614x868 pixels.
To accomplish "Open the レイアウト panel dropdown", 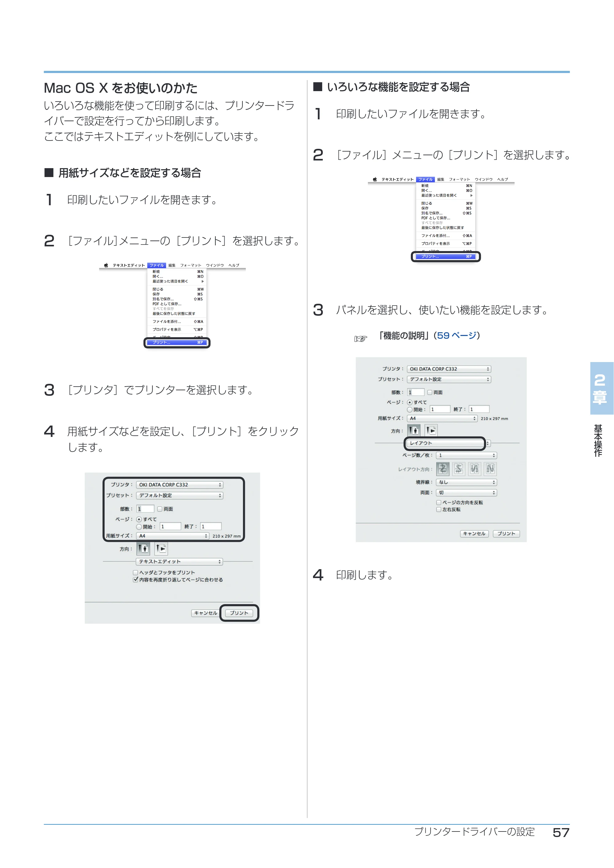I will 448,443.
